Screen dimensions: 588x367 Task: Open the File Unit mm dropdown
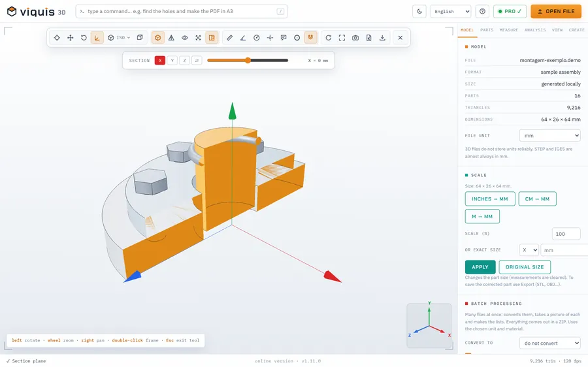point(549,135)
